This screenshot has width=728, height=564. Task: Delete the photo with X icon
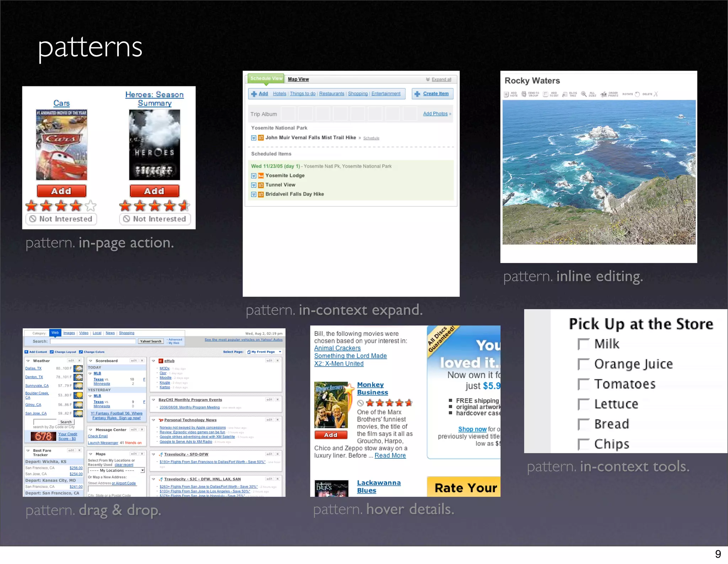pyautogui.click(x=656, y=94)
